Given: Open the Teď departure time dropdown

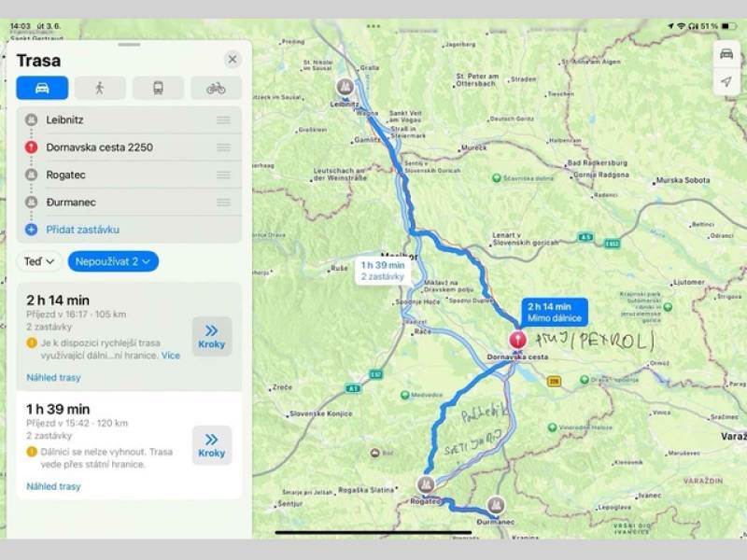Looking at the screenshot, I should tap(39, 261).
